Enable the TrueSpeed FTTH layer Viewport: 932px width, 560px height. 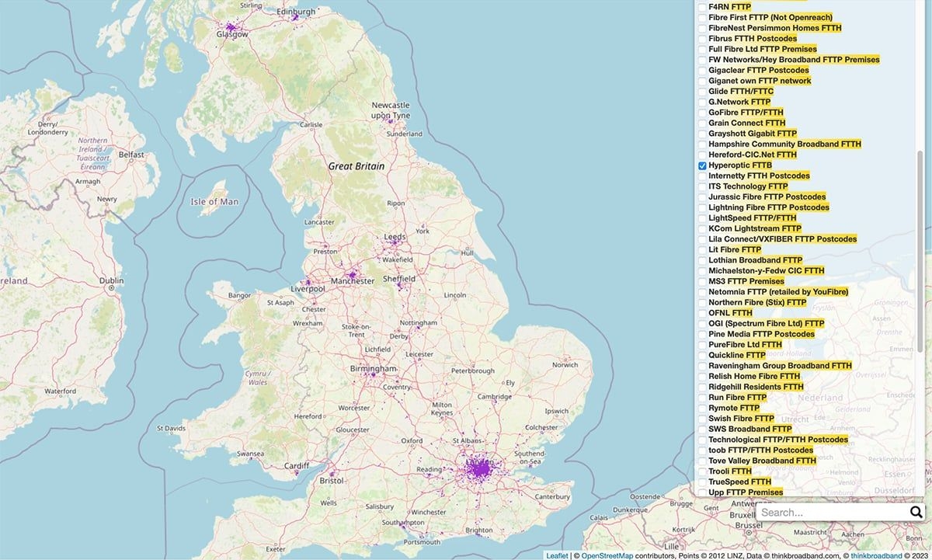702,482
